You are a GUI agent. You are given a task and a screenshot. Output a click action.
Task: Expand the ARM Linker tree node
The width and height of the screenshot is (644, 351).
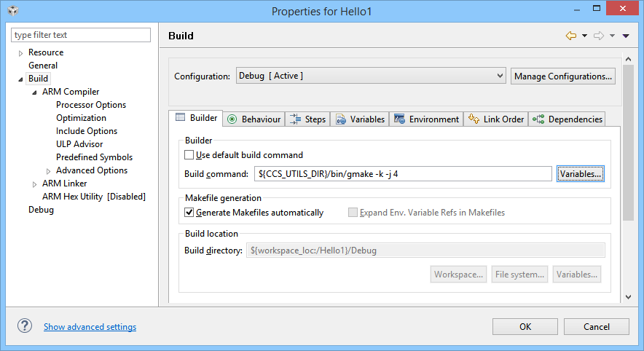35,184
